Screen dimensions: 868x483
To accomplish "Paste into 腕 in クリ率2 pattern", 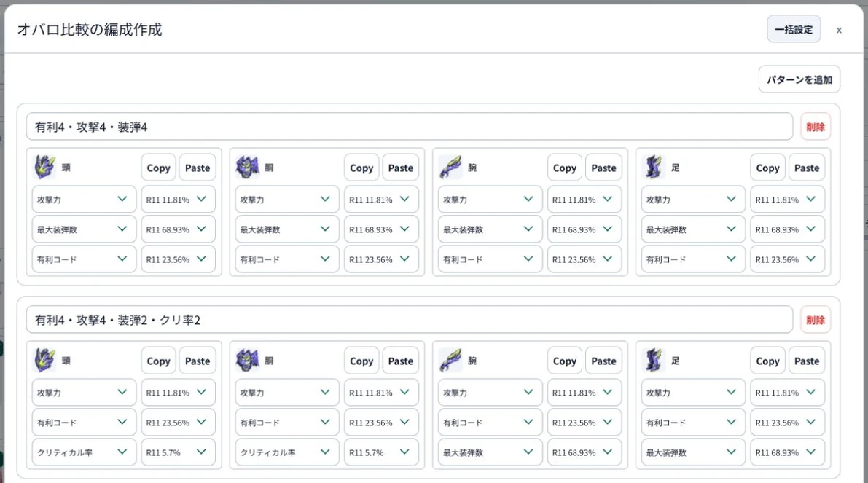I will click(x=603, y=361).
